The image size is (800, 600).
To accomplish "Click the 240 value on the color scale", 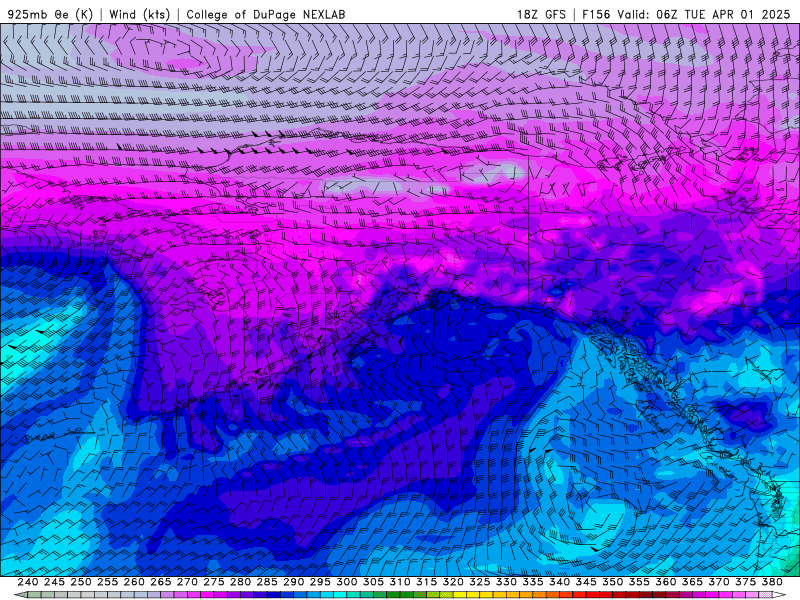I will click(28, 582).
